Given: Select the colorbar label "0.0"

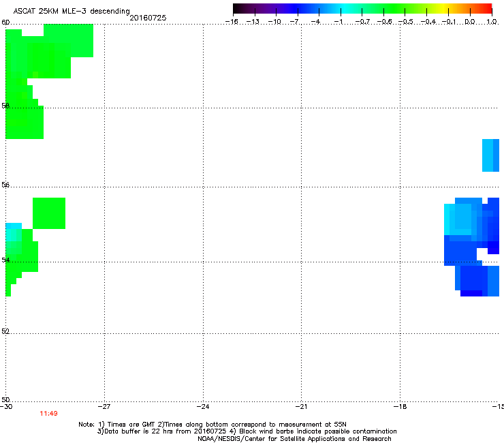Looking at the screenshot, I should (x=470, y=22).
